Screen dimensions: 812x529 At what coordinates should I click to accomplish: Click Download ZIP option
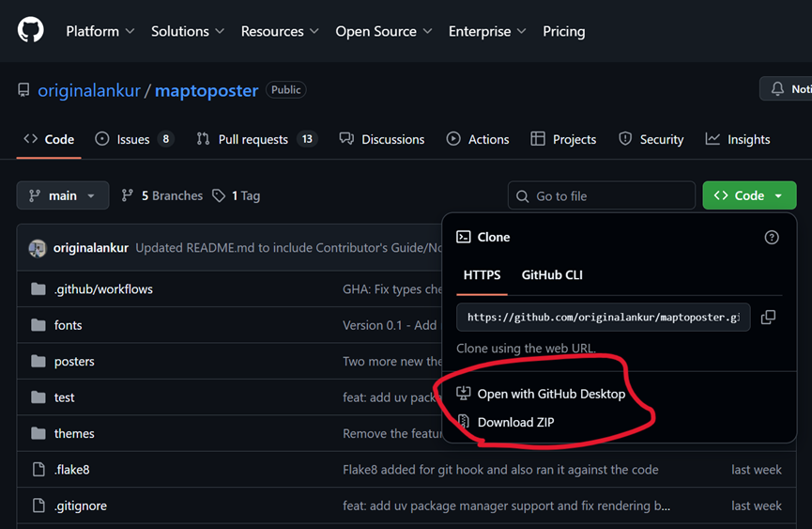tap(515, 423)
